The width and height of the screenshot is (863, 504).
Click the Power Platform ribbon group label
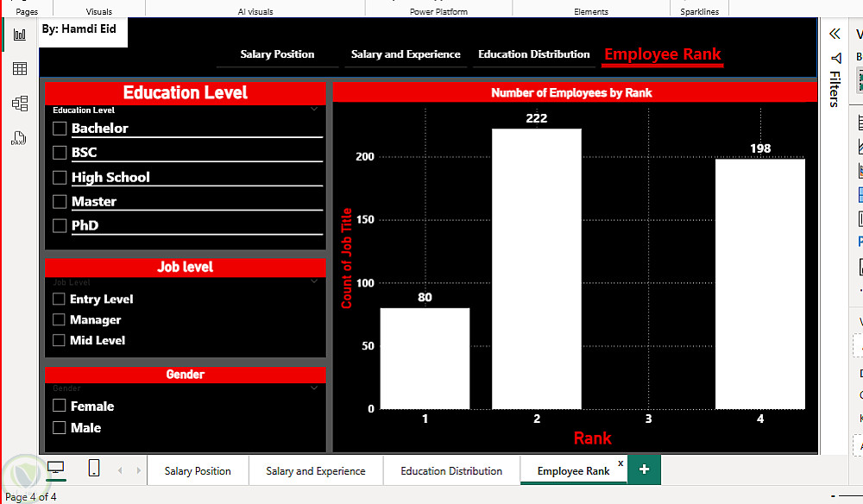438,11
